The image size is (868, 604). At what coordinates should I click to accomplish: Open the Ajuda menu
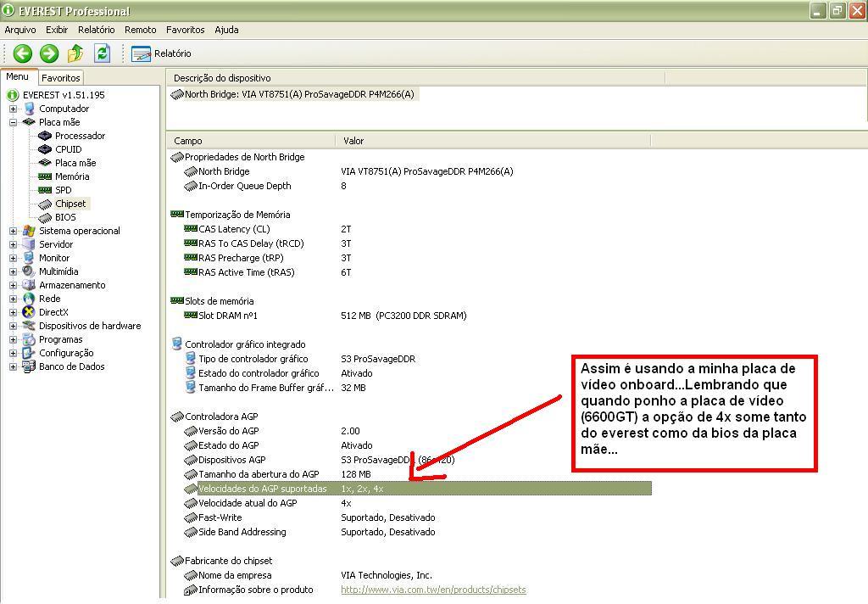(226, 30)
